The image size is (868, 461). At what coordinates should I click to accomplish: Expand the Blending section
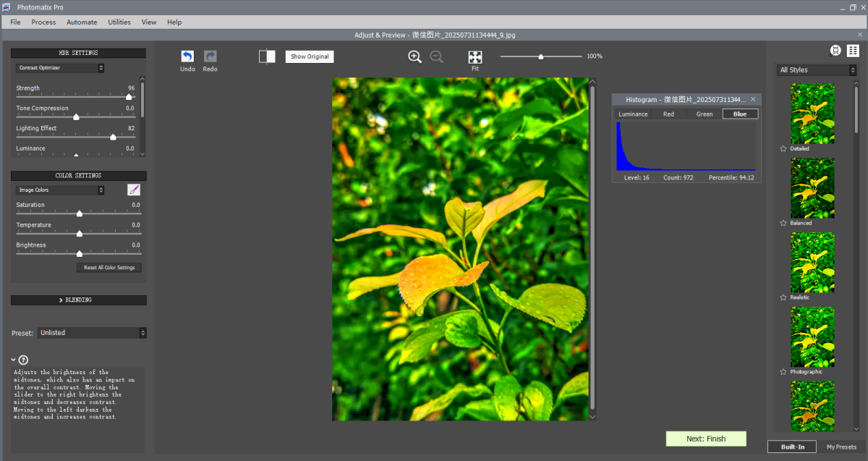pyautogui.click(x=78, y=300)
